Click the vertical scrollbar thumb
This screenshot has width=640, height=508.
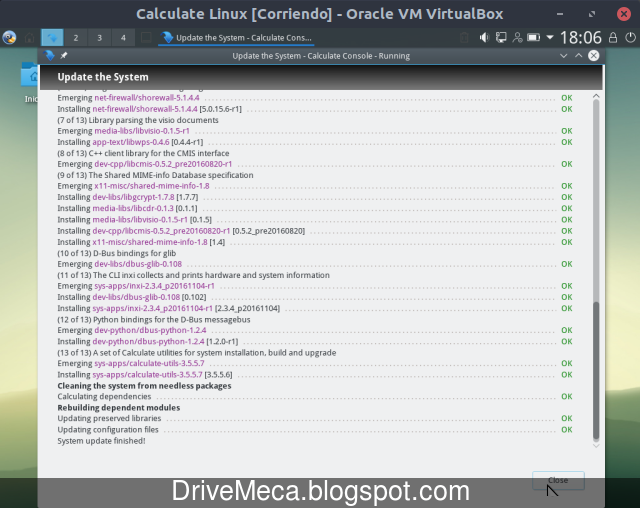(596, 370)
